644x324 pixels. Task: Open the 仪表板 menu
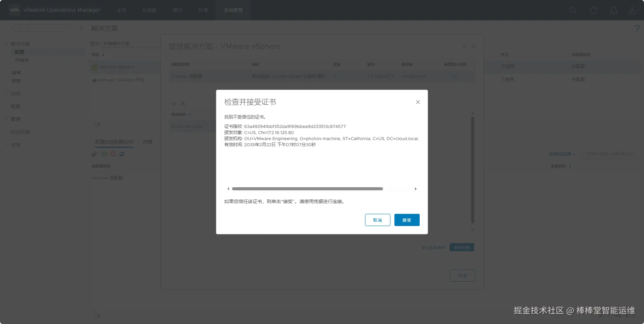coord(150,10)
